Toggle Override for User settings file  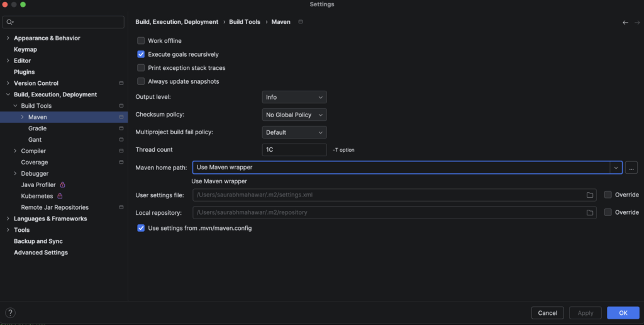[608, 195]
